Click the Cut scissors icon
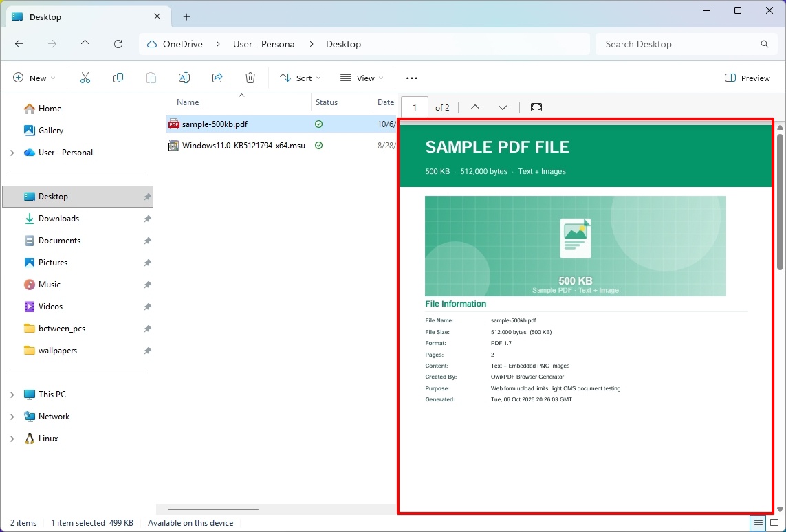 tap(85, 78)
